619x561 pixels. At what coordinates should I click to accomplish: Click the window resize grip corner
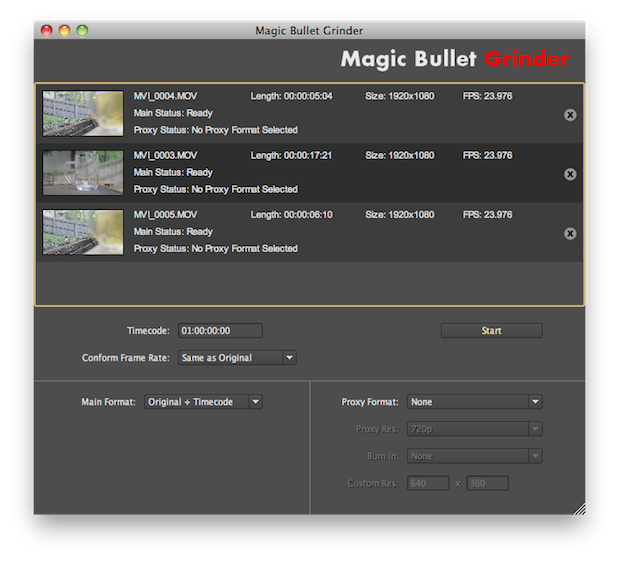579,509
